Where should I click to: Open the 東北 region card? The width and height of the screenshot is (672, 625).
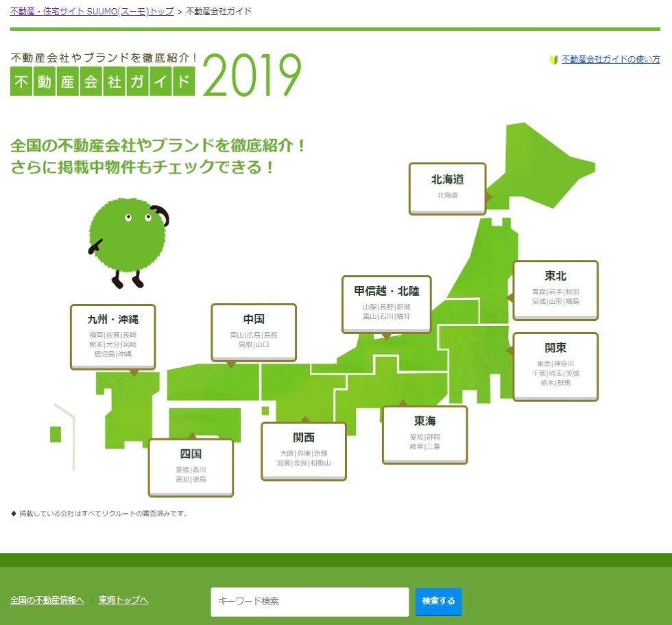point(555,290)
